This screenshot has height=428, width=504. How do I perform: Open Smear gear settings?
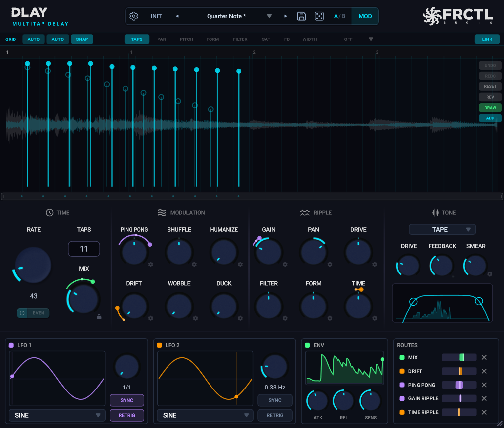(x=490, y=274)
